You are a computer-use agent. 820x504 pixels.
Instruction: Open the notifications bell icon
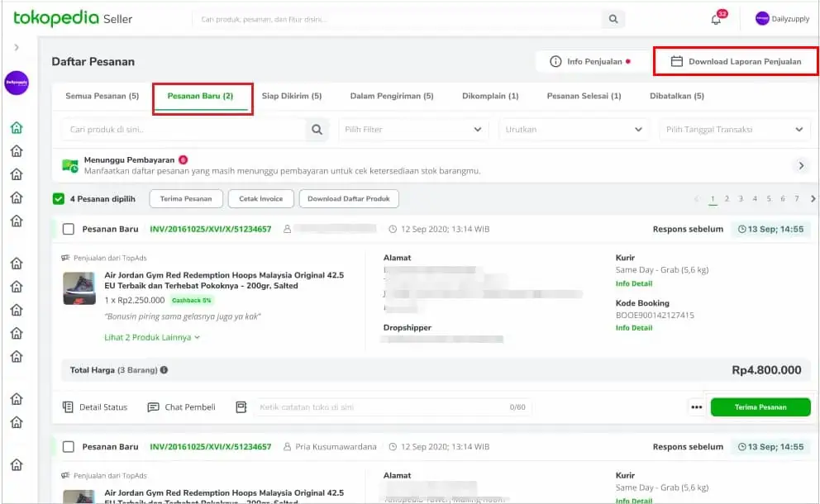pos(716,19)
